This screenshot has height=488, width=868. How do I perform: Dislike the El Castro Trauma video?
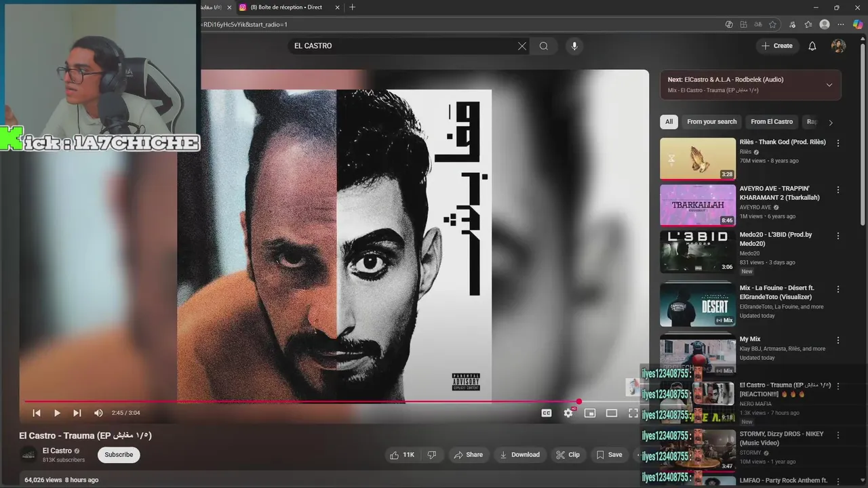(432, 455)
